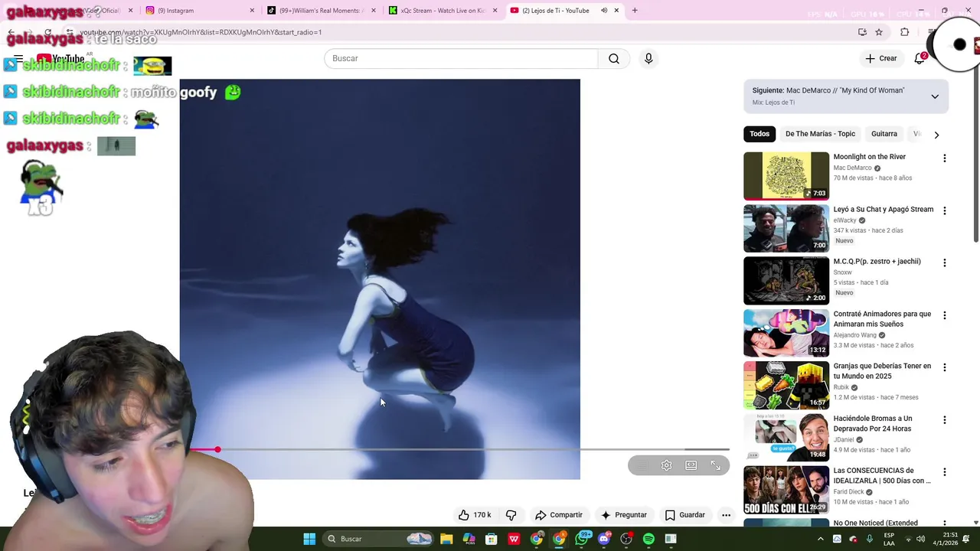
Task: Open M.C.Q.P(p. zestro + jaechii) video
Action: tap(877, 261)
